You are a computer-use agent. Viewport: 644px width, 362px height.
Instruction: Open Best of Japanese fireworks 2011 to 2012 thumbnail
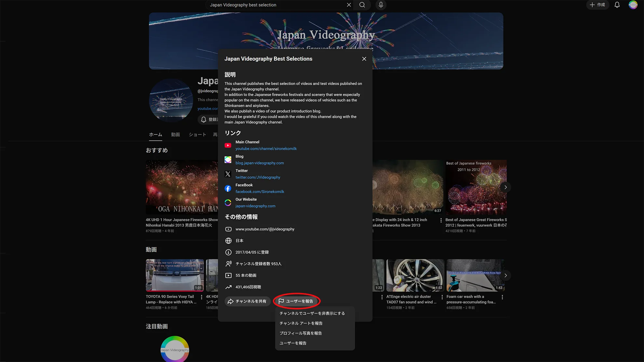[x=476, y=187]
